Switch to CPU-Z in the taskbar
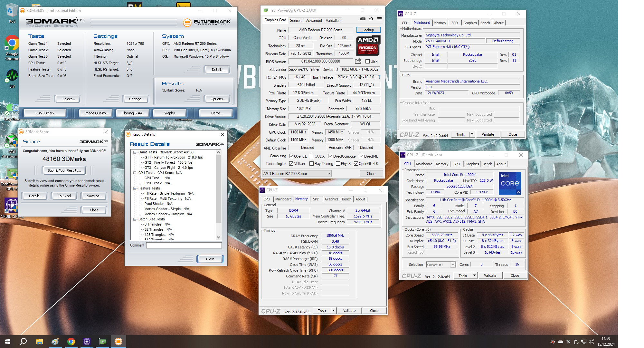644x348 pixels. pos(87,342)
